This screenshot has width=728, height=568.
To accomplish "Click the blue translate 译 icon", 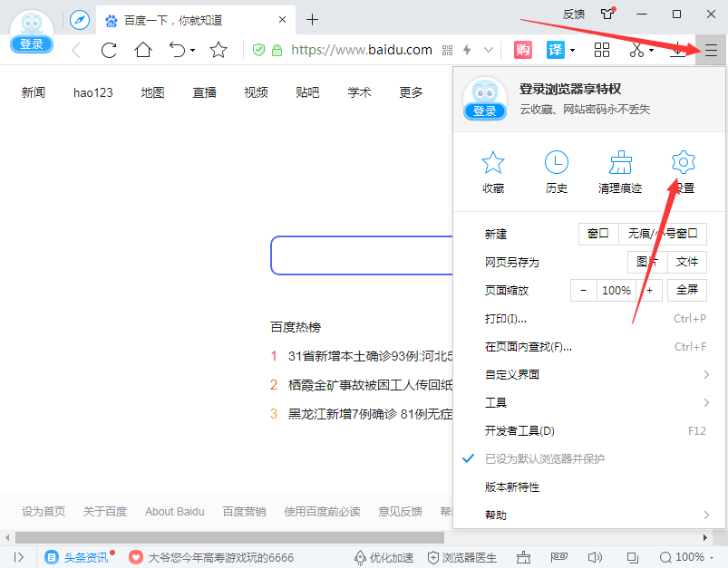I will point(555,50).
